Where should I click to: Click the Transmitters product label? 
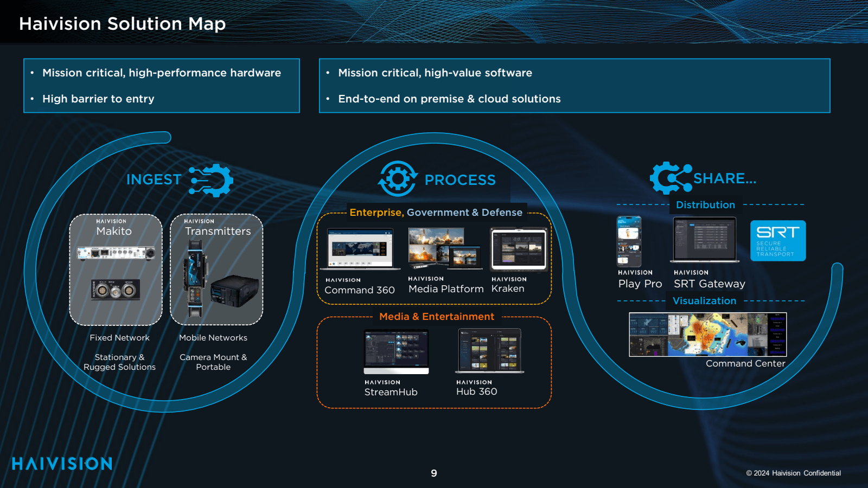[218, 231]
